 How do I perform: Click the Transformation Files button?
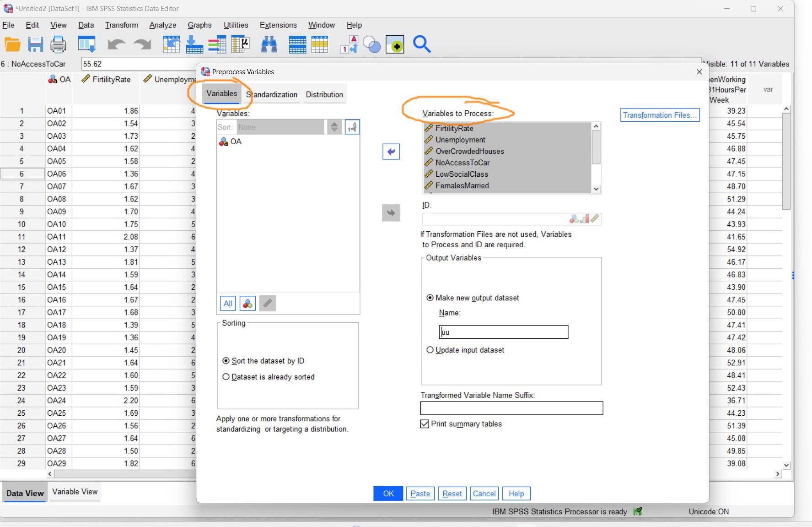coord(660,115)
